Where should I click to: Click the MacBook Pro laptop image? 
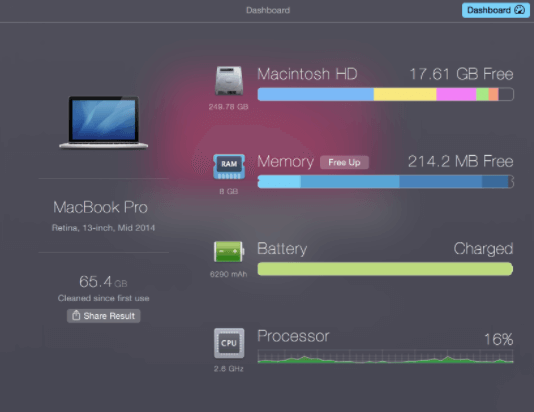point(104,123)
